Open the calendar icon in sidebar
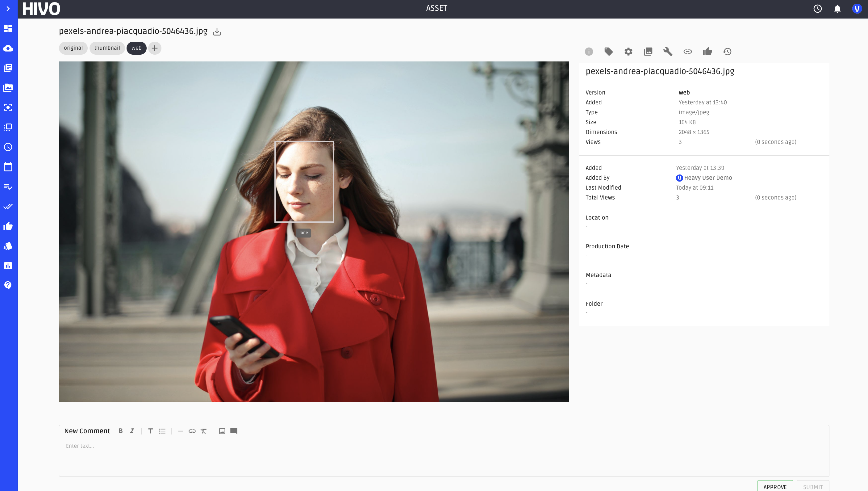The width and height of the screenshot is (868, 491). coord(8,167)
